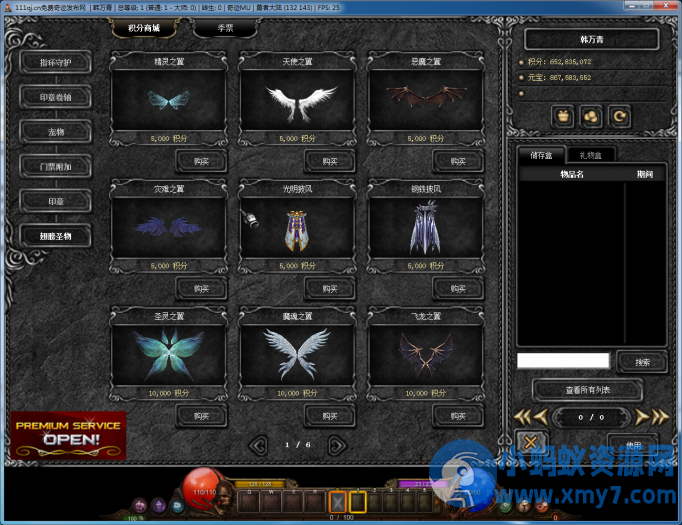Click the 查看所有列表 button
The height and width of the screenshot is (525, 682).
[x=588, y=390]
